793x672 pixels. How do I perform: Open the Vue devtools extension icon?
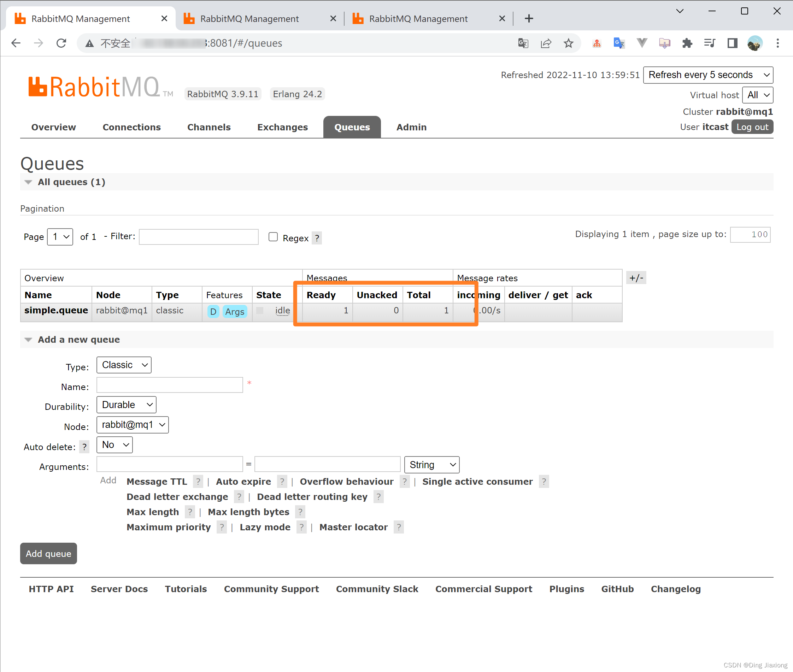click(642, 43)
